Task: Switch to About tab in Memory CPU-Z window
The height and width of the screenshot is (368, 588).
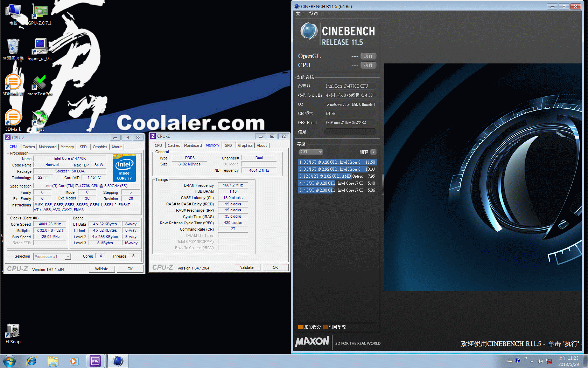Action: click(262, 145)
